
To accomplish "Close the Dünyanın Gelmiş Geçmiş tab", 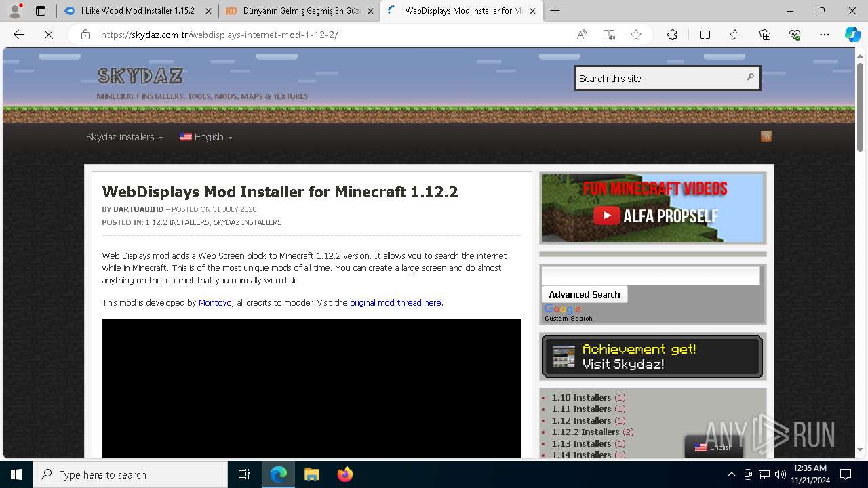I will (x=370, y=11).
